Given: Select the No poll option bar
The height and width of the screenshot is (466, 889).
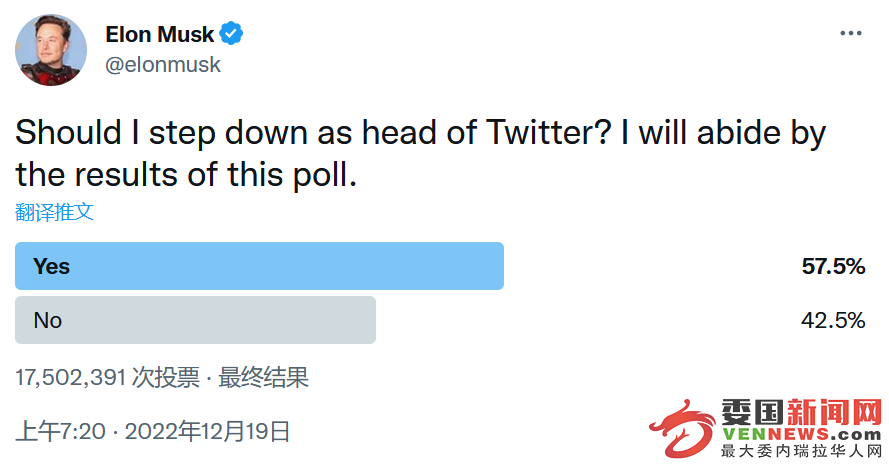Looking at the screenshot, I should tap(196, 320).
